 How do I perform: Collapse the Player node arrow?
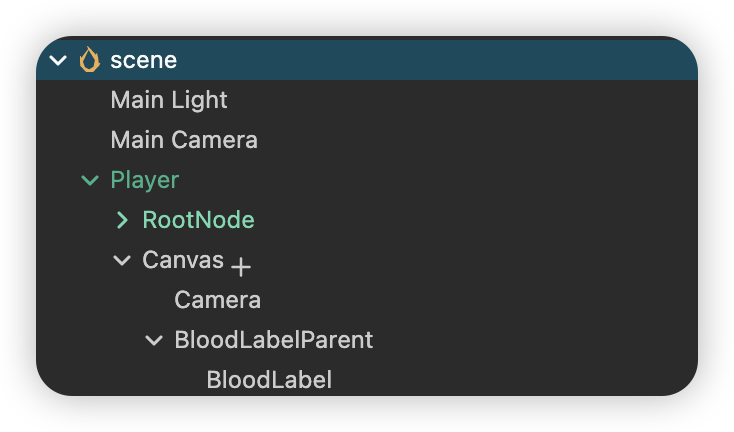coord(91,180)
